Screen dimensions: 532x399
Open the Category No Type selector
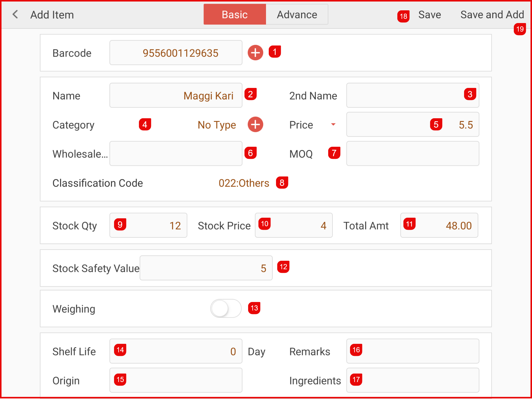pos(217,125)
